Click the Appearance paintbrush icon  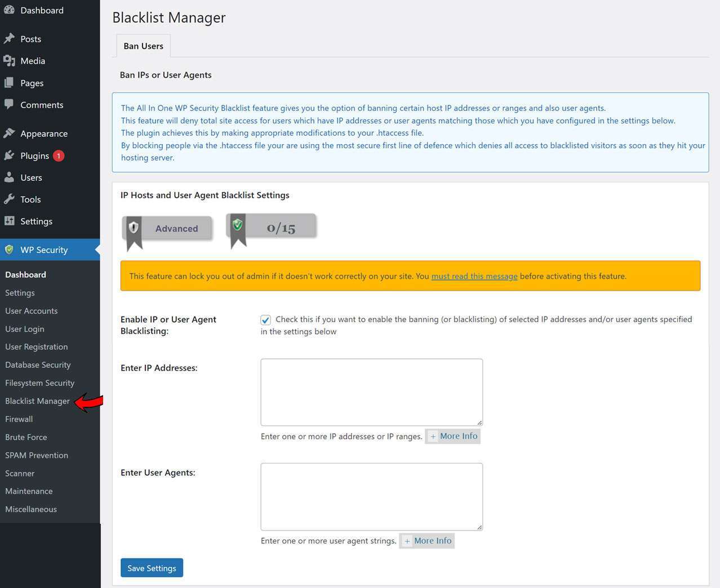click(9, 133)
